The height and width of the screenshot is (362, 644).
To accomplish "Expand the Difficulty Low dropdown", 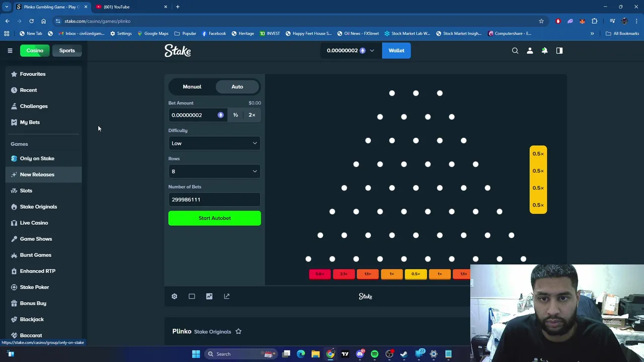I will click(x=214, y=143).
